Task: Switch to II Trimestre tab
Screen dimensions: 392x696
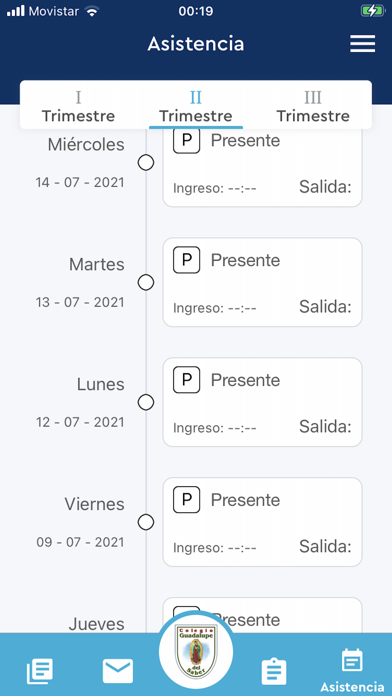Action: click(196, 106)
